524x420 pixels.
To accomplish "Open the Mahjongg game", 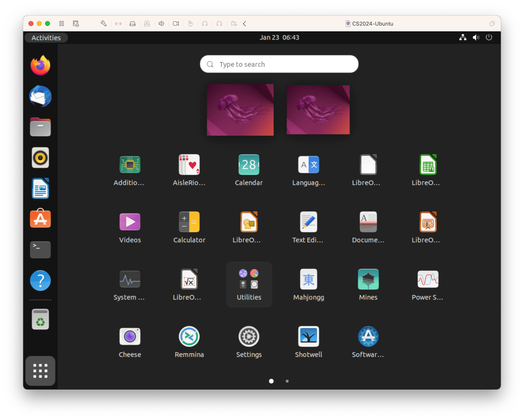I will (308, 279).
